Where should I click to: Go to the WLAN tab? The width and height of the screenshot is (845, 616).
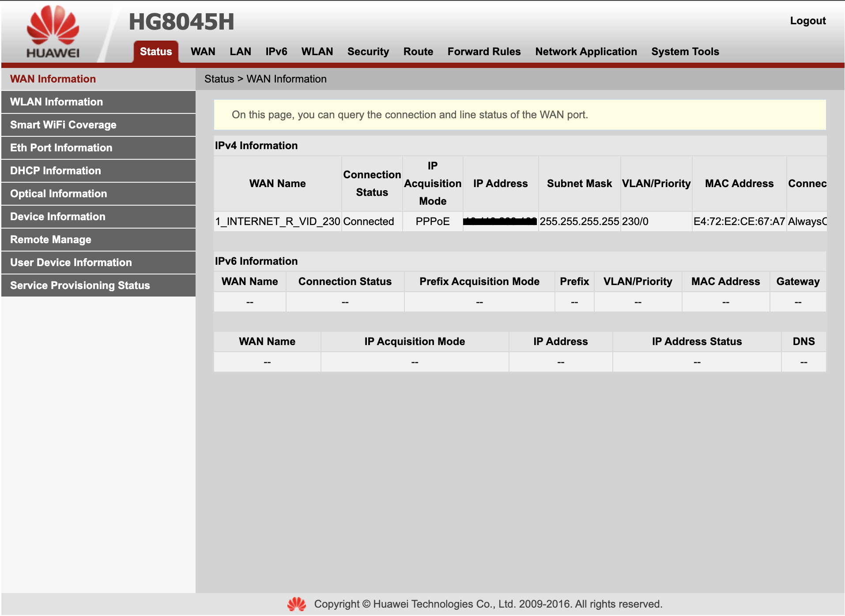point(317,52)
